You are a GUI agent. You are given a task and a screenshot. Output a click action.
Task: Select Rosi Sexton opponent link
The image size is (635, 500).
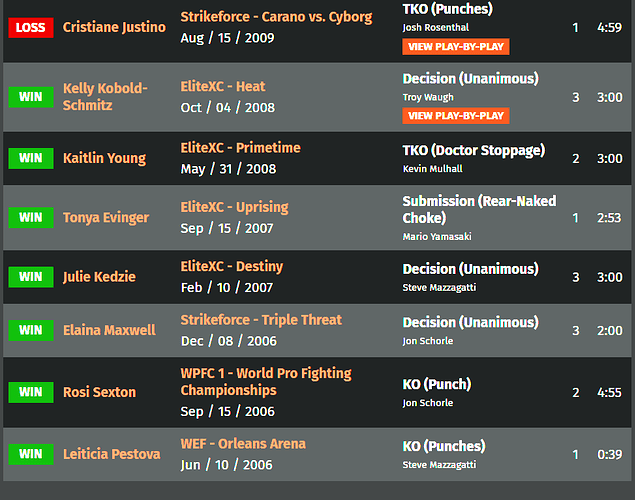[x=99, y=392]
